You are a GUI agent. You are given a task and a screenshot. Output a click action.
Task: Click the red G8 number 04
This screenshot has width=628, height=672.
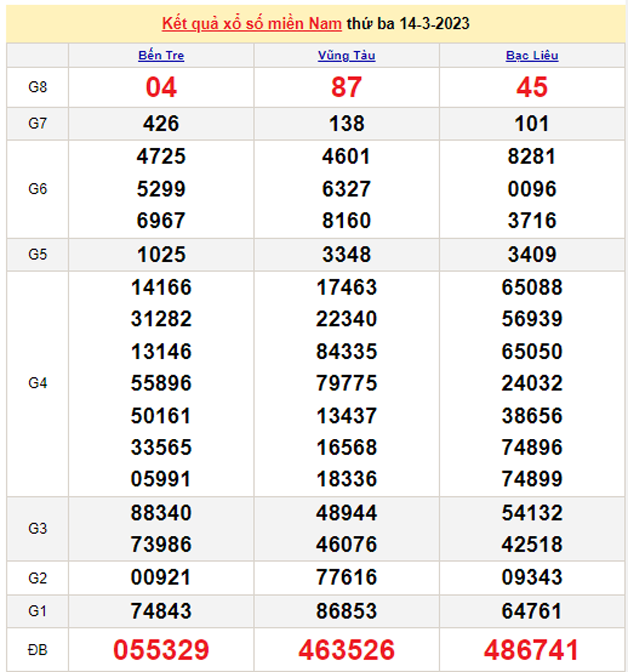pos(161,87)
